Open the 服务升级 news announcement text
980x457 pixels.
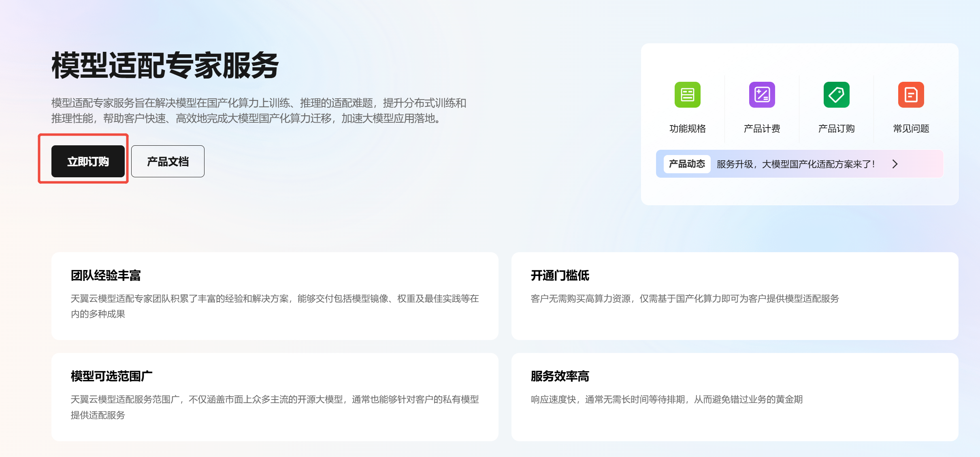(x=795, y=164)
